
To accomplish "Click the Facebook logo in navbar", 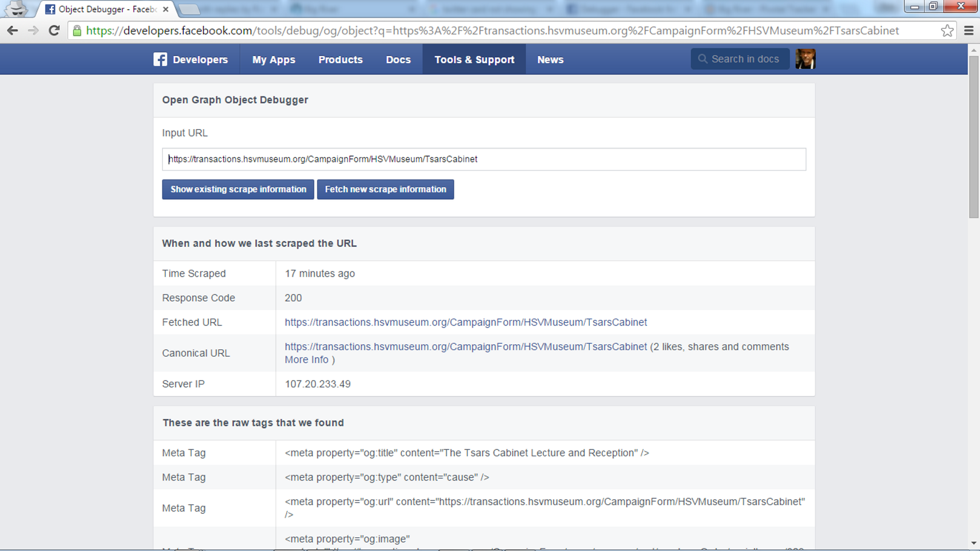I will point(160,59).
